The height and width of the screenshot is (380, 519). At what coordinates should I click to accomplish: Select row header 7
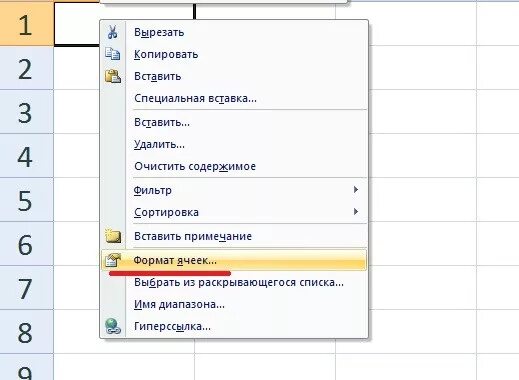[27, 288]
